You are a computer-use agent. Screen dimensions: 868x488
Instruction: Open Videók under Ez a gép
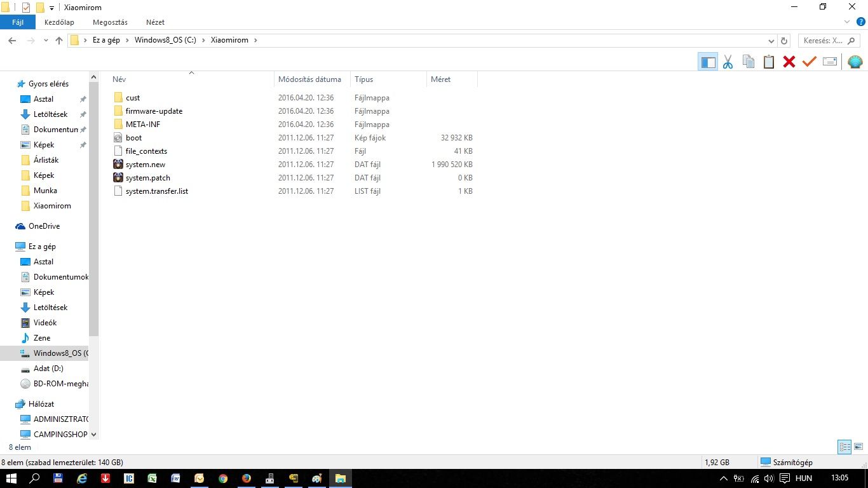(45, 323)
